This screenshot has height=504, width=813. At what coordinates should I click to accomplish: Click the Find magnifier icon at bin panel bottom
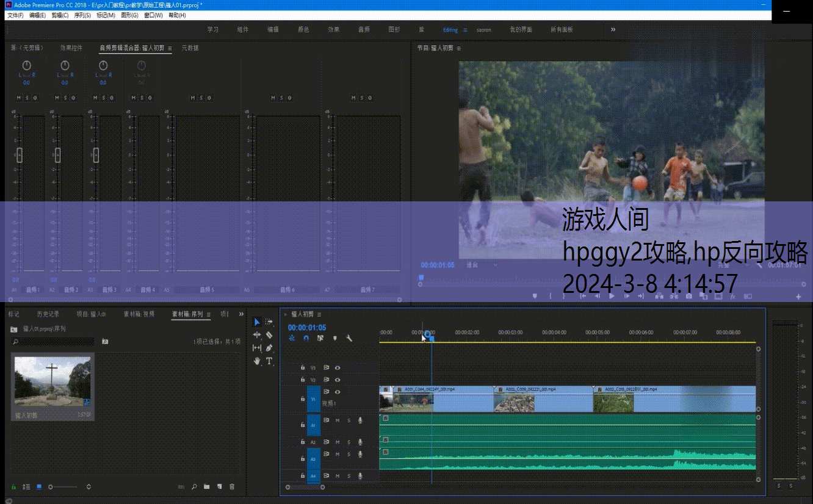pyautogui.click(x=194, y=486)
